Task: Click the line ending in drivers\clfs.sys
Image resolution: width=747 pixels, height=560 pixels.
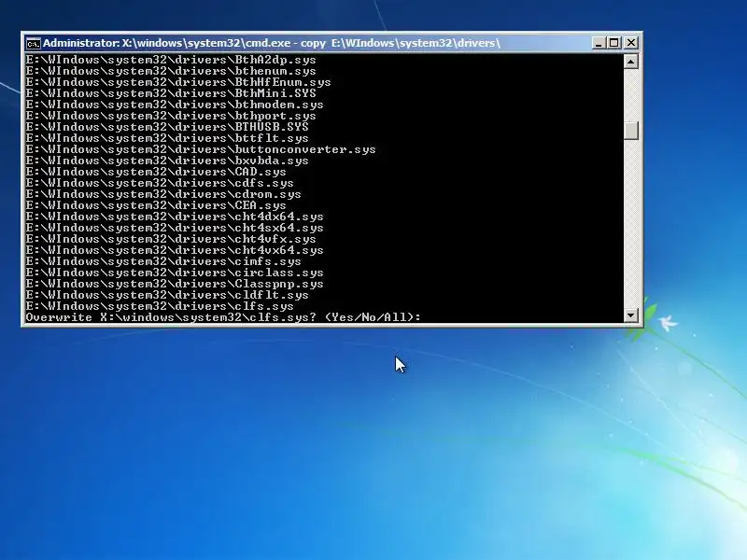Action: click(160, 306)
